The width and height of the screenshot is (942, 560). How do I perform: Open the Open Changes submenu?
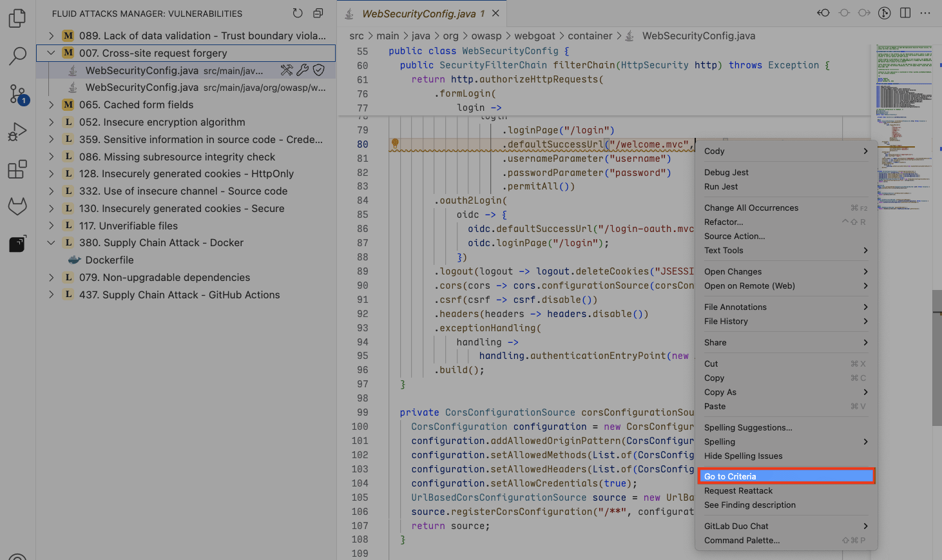pyautogui.click(x=786, y=271)
